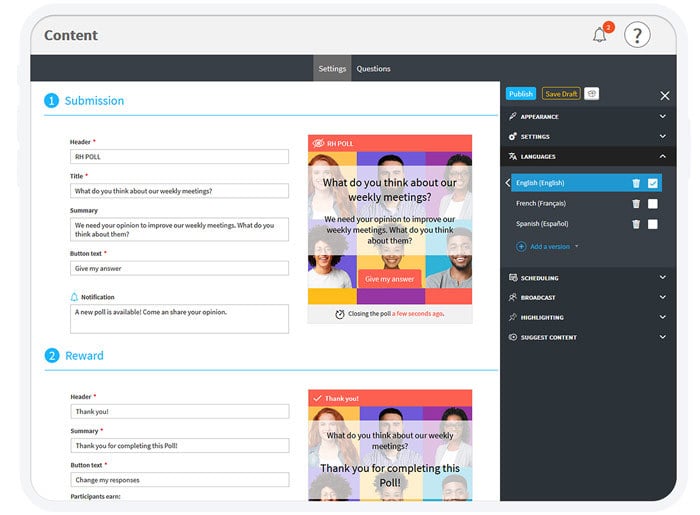The image size is (700, 515).
Task: Click the 'a few seconds ago' link
Action: point(418,314)
